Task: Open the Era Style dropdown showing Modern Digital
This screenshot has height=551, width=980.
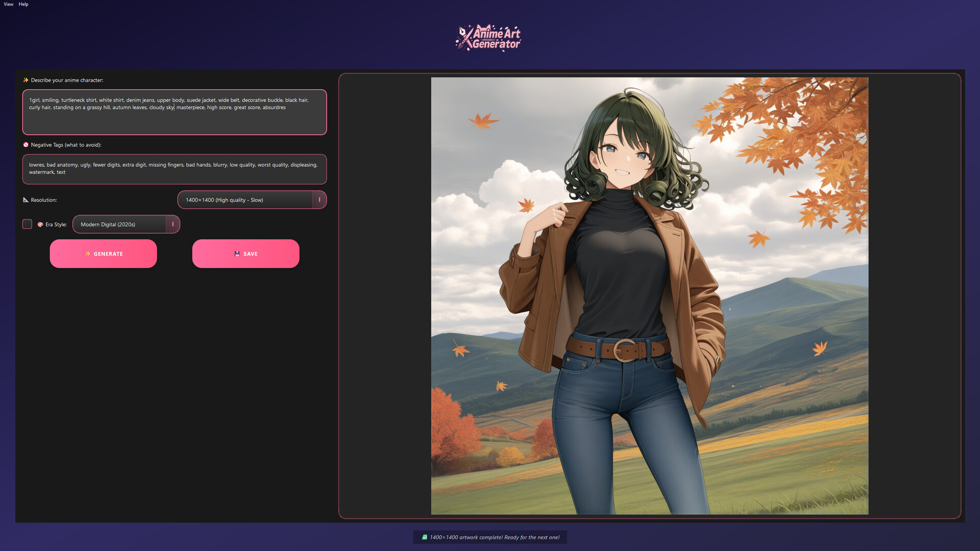Action: [122, 224]
